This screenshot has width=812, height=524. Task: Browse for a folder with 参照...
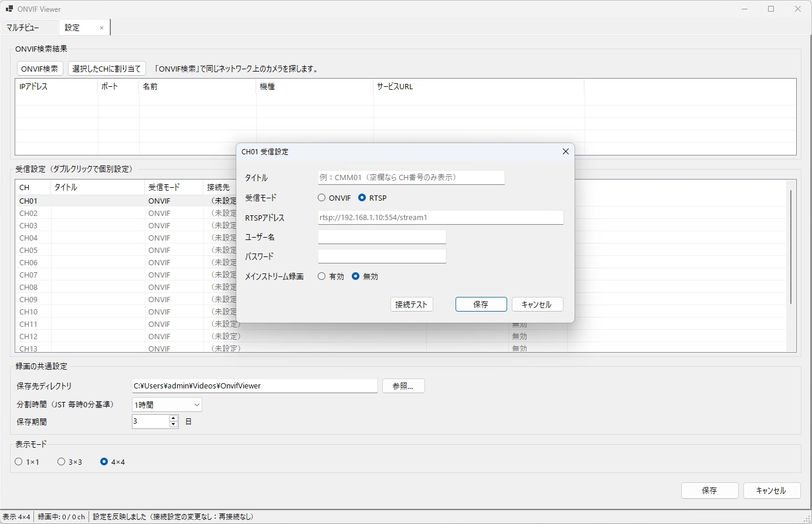pyautogui.click(x=403, y=386)
